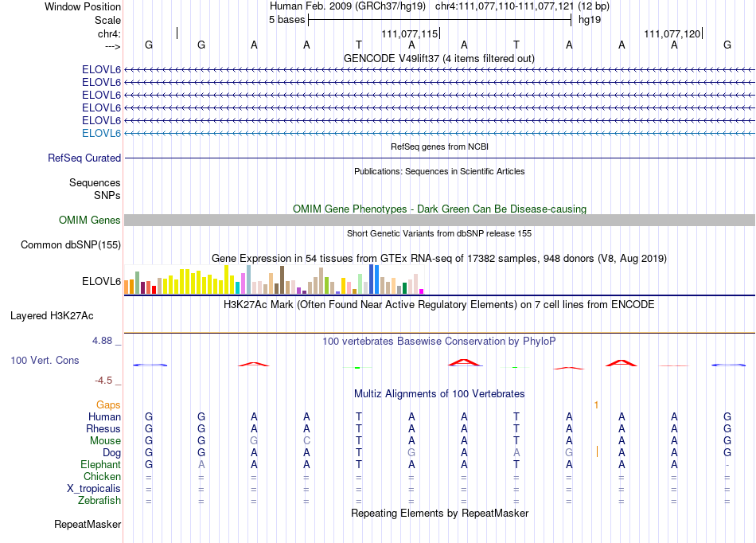The width and height of the screenshot is (756, 543).
Task: Click the RefSeq Curated track label
Action: click(84, 158)
